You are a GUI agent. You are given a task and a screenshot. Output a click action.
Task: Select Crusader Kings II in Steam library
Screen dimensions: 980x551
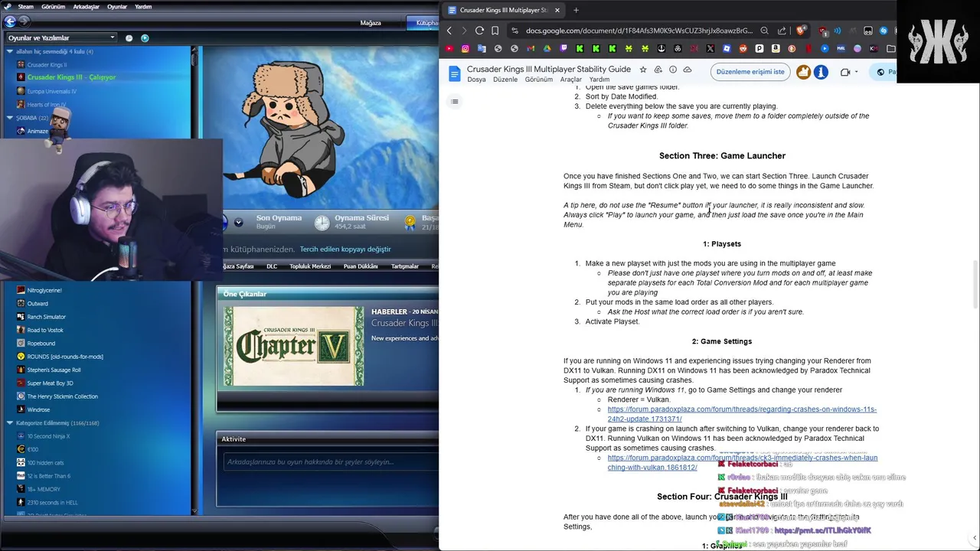(x=47, y=64)
